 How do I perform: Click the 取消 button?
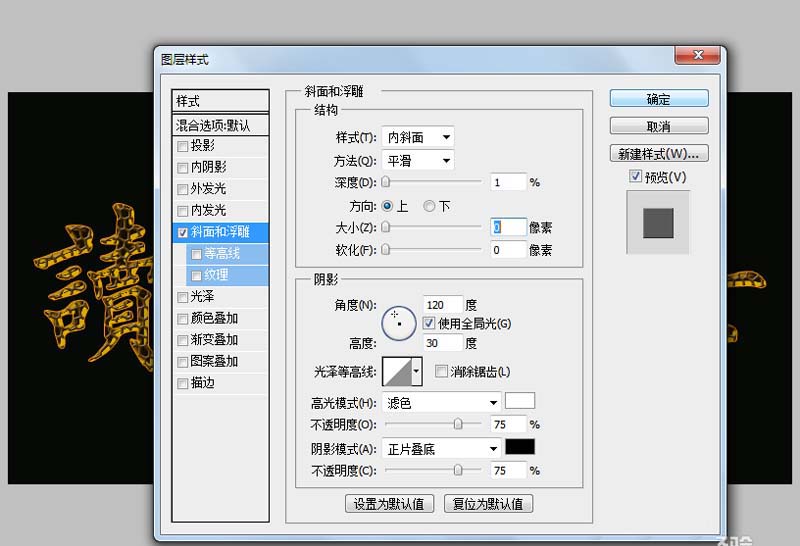659,126
